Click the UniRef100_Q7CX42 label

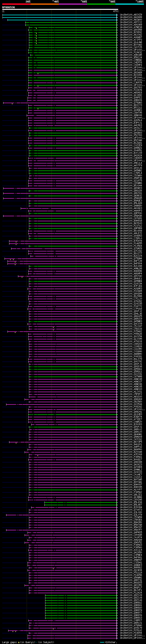tap(131, 251)
